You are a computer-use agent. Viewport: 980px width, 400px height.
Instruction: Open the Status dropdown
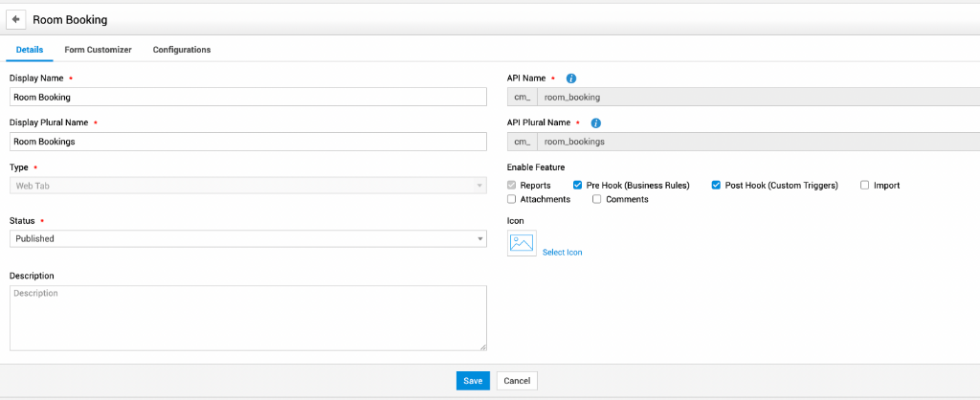(x=248, y=239)
